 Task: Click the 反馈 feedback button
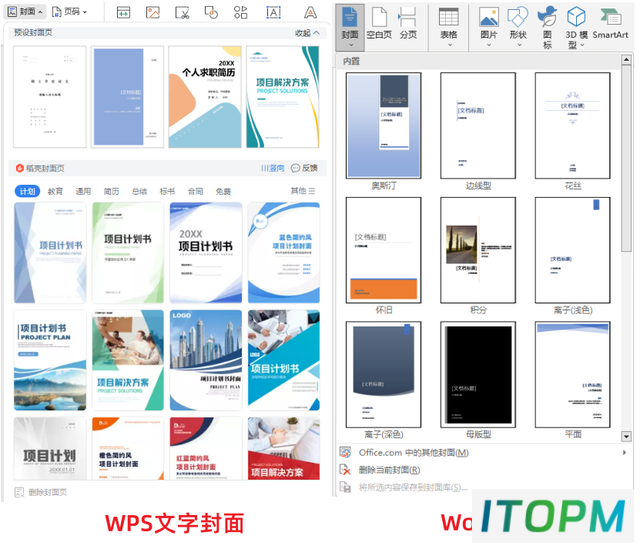tap(304, 168)
